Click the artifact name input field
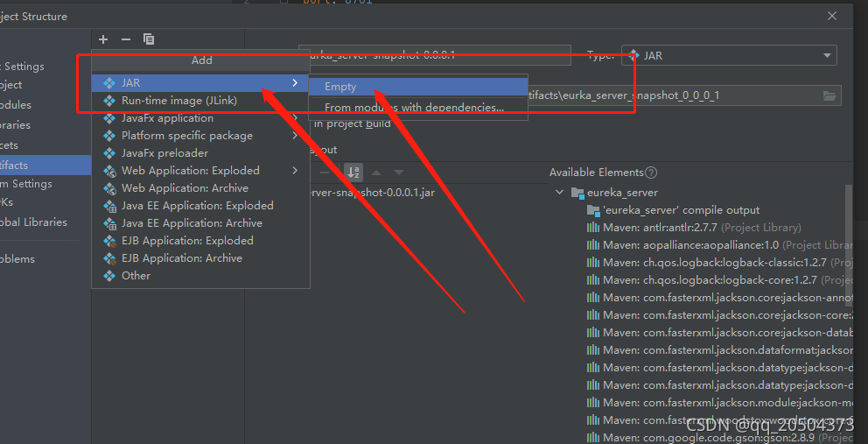This screenshot has height=444, width=868. [x=435, y=55]
